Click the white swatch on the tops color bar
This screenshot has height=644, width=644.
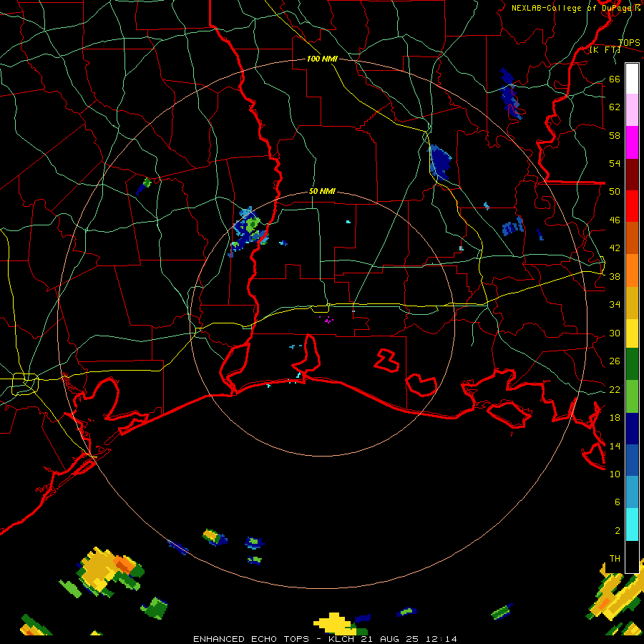pos(632,79)
